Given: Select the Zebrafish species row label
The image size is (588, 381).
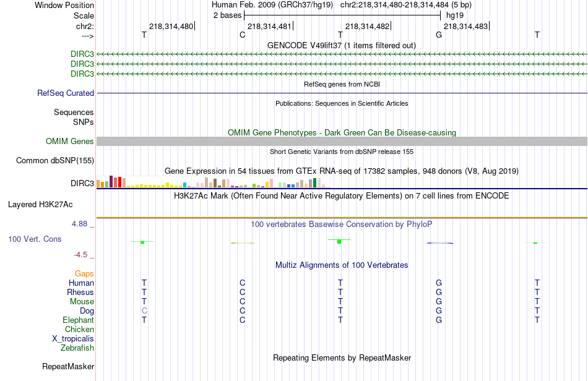Looking at the screenshot, I should (77, 348).
